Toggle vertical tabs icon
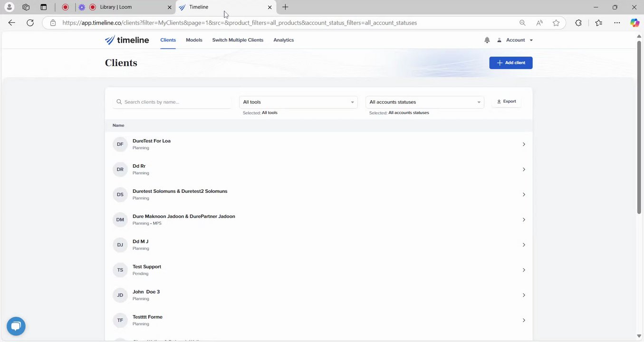 pos(44,7)
